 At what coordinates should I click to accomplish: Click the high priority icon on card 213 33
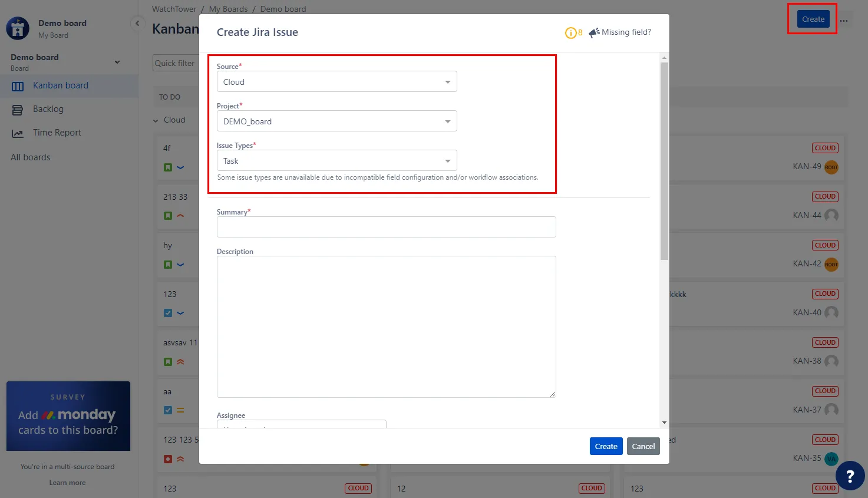(180, 216)
